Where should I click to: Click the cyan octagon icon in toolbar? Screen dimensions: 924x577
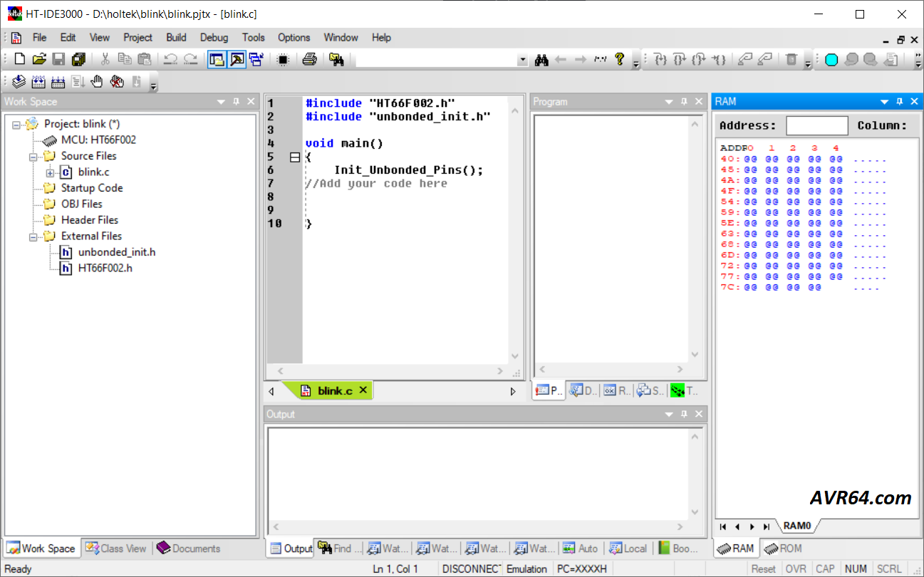click(x=831, y=60)
